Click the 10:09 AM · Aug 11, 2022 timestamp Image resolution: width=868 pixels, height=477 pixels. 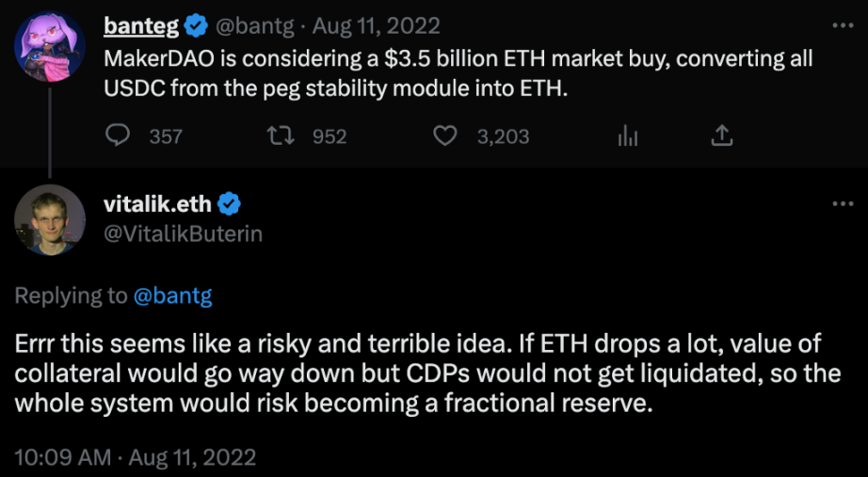[136, 457]
